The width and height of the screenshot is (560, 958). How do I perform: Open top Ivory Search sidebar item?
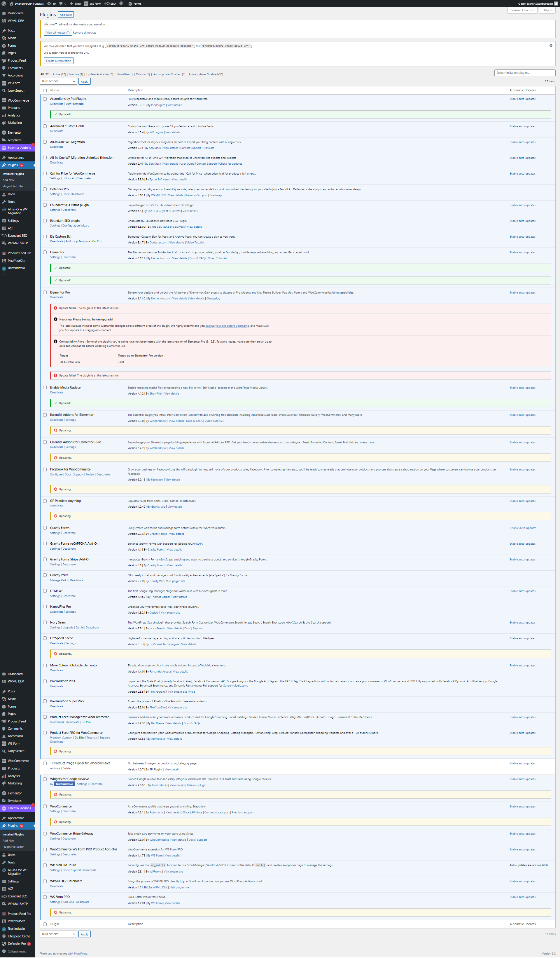[x=15, y=90]
